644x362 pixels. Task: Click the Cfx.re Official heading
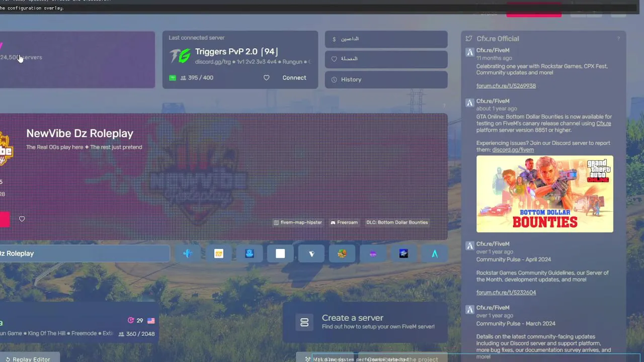pyautogui.click(x=498, y=39)
